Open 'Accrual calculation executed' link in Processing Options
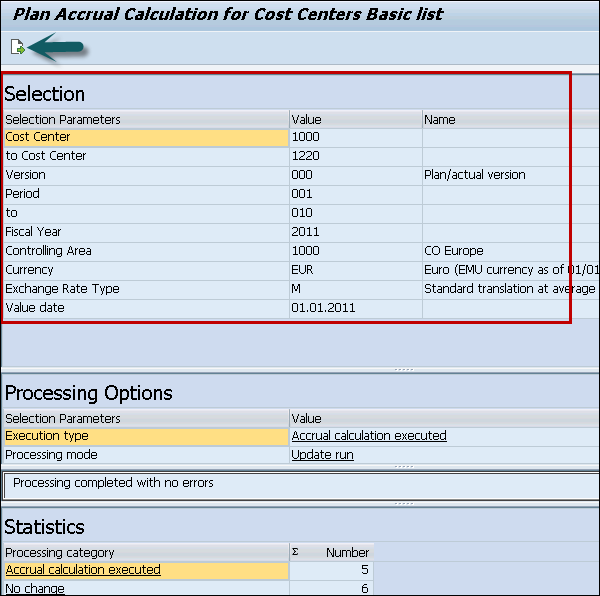600x596 pixels. tap(368, 436)
